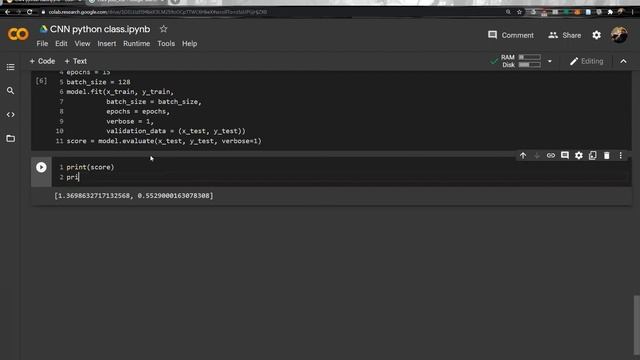This screenshot has height=360, width=640.
Task: Mirror cell in tab icon
Action: (593, 156)
